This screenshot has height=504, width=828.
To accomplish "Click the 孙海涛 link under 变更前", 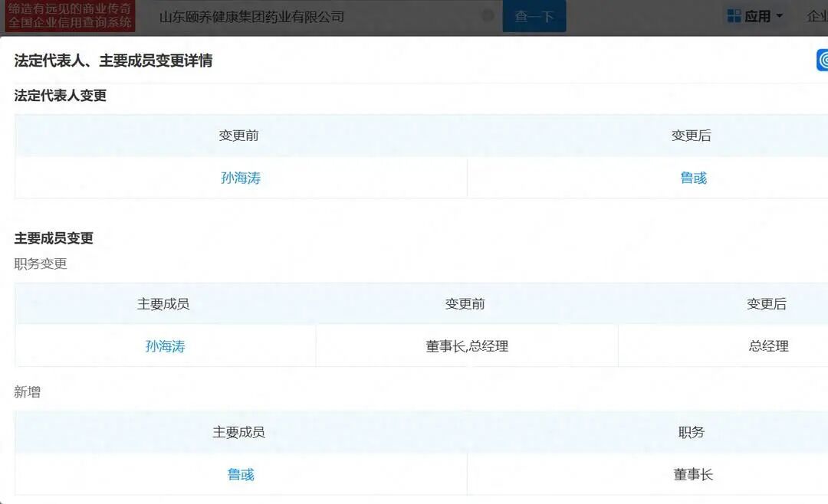I will (238, 177).
